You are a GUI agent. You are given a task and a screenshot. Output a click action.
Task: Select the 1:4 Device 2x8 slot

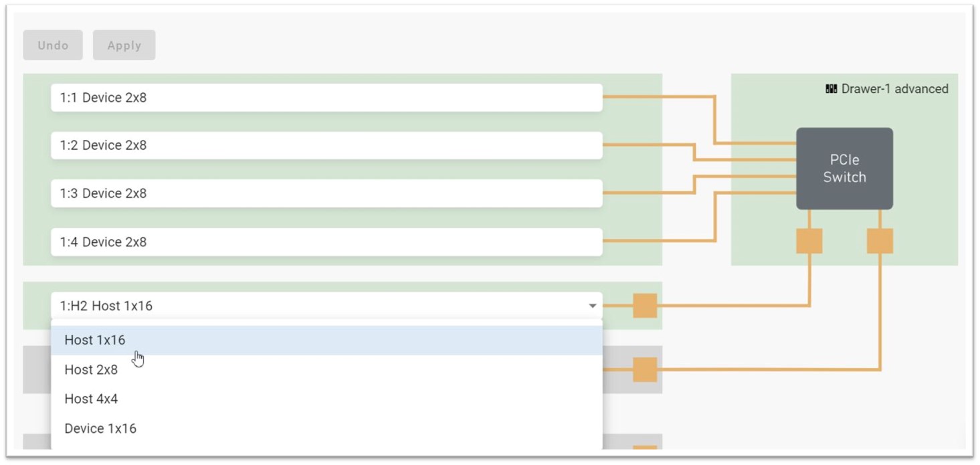[326, 242]
